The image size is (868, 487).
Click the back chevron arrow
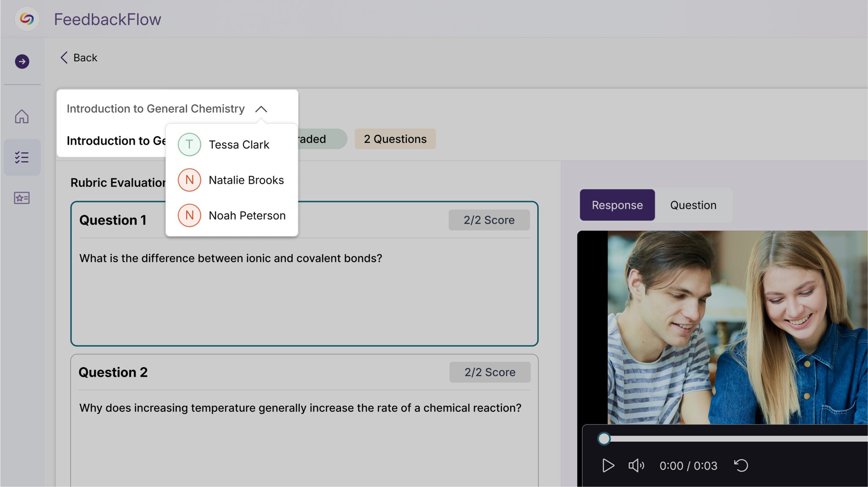(x=64, y=58)
